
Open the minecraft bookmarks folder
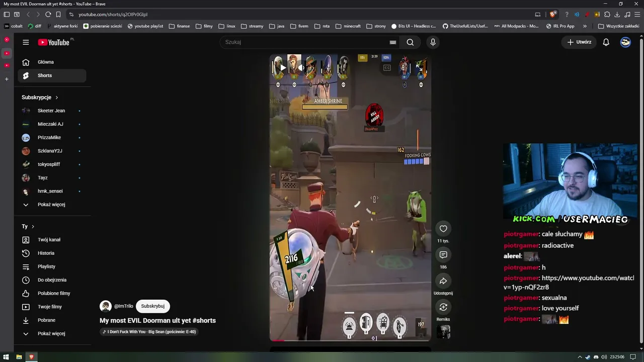[x=348, y=26]
